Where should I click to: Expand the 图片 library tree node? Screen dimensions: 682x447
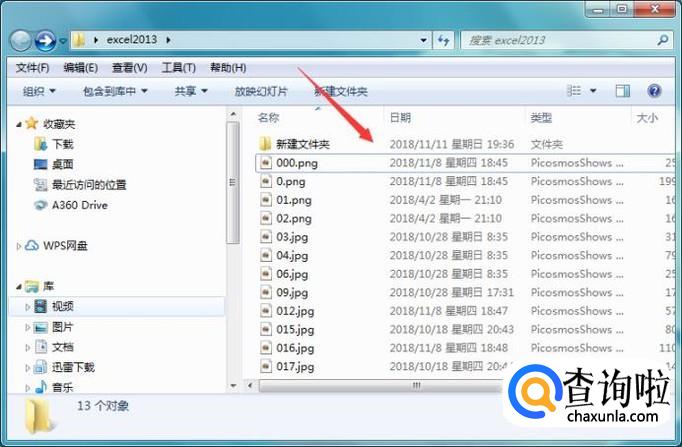coord(28,327)
